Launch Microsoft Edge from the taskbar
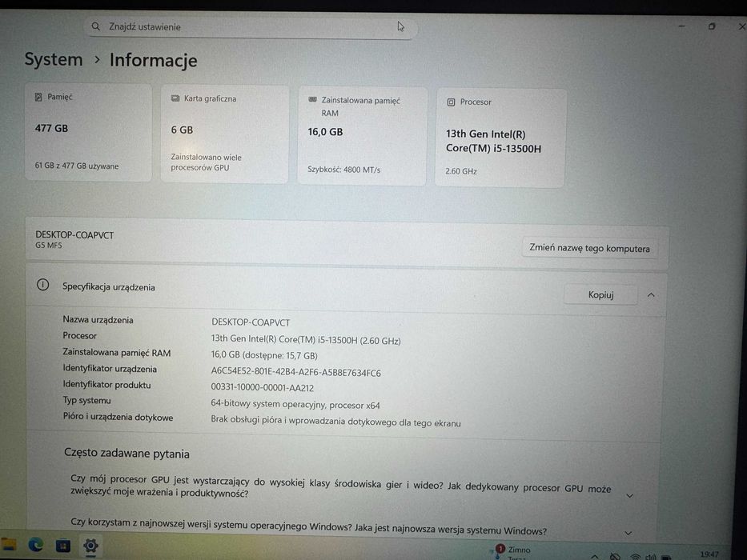 tap(36, 545)
